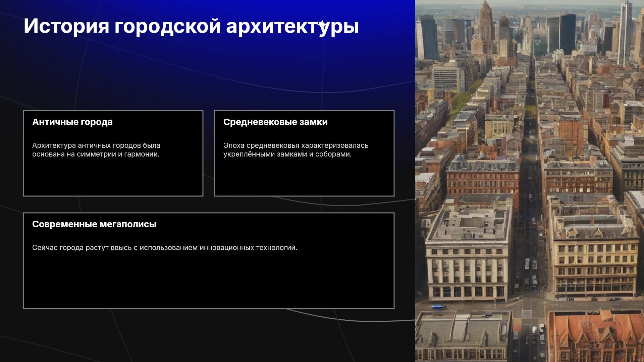Screen dimensions: 644x362
Task: Click the white star icon in the title
Action: coord(322,24)
